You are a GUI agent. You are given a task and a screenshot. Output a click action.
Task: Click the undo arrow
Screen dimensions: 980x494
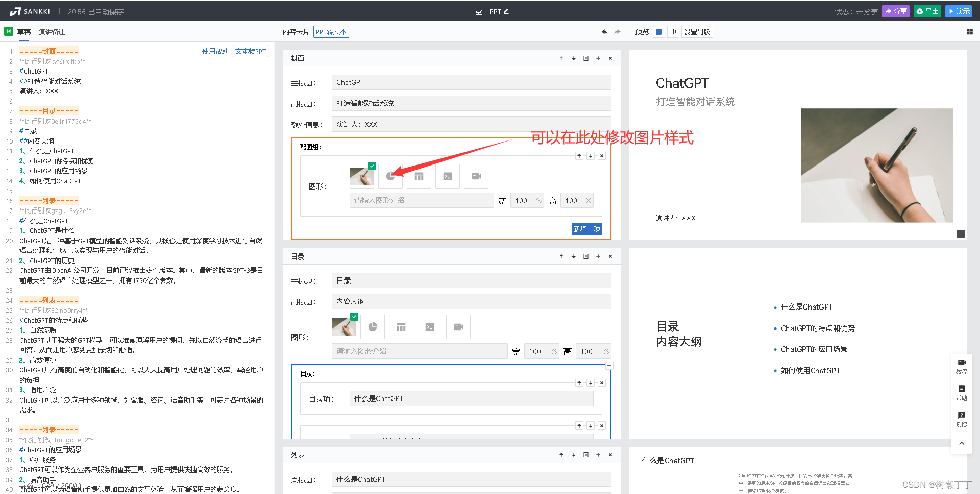click(605, 32)
